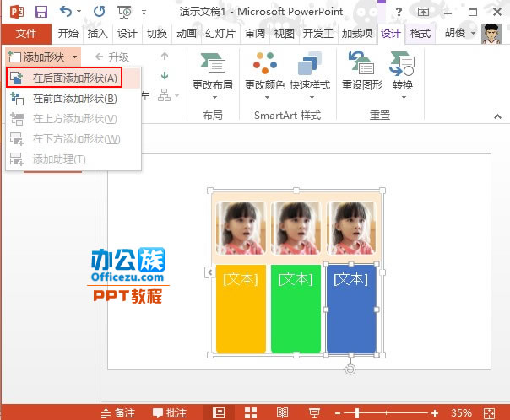Switch to slide sorter view in status bar
Screen dimensions: 510x420
[x=251, y=412]
